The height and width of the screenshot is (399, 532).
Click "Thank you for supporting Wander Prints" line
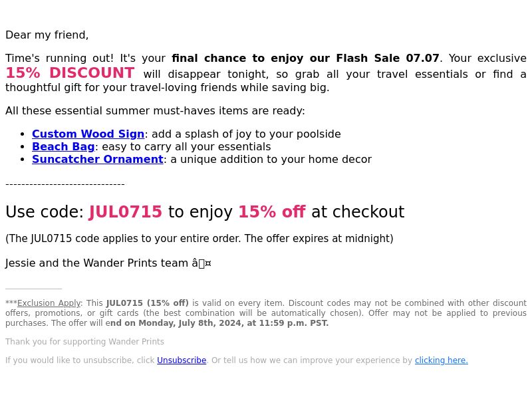(x=84, y=341)
